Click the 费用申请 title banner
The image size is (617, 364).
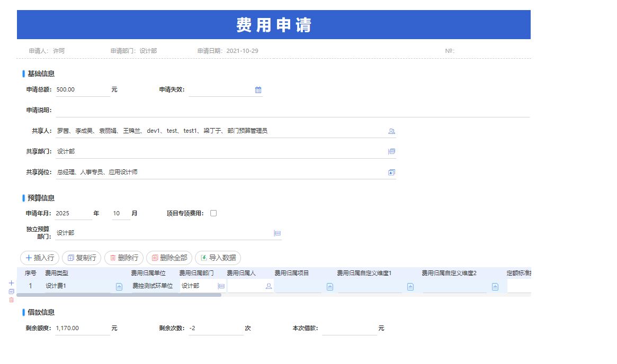pos(274,25)
